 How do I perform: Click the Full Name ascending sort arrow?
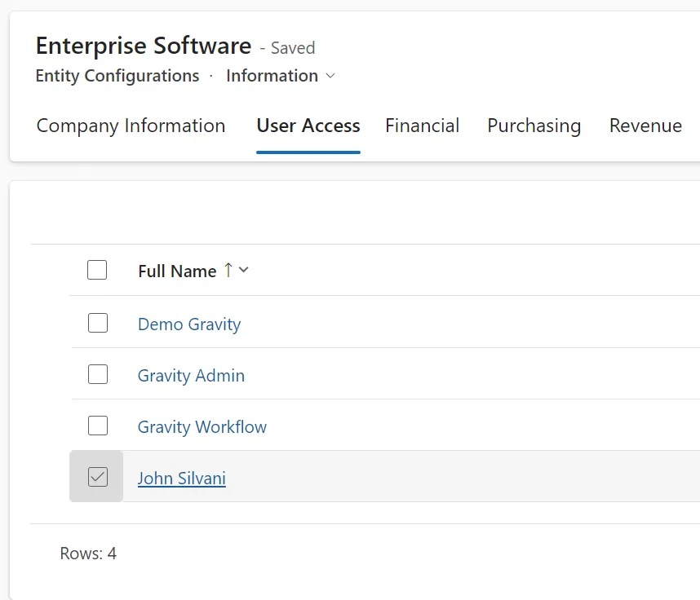coord(228,270)
